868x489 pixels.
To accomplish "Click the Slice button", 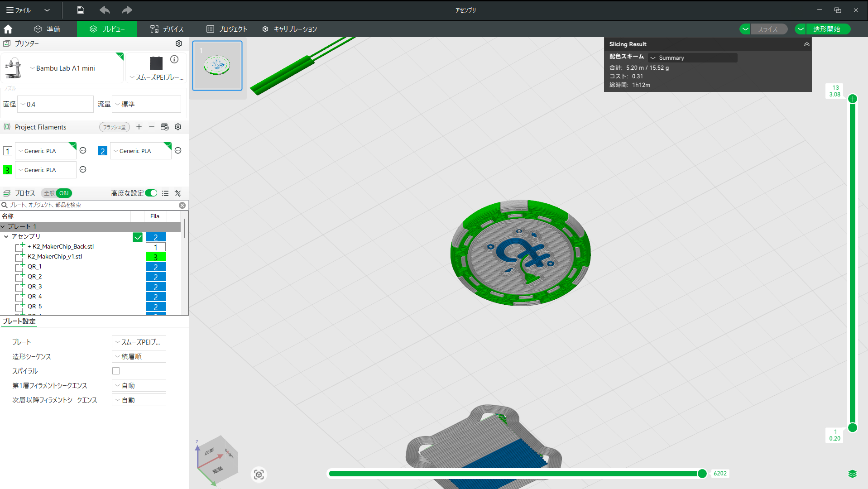I will [768, 29].
